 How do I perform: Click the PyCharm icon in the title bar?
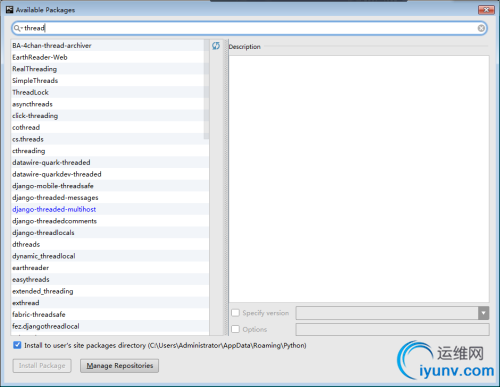10,10
